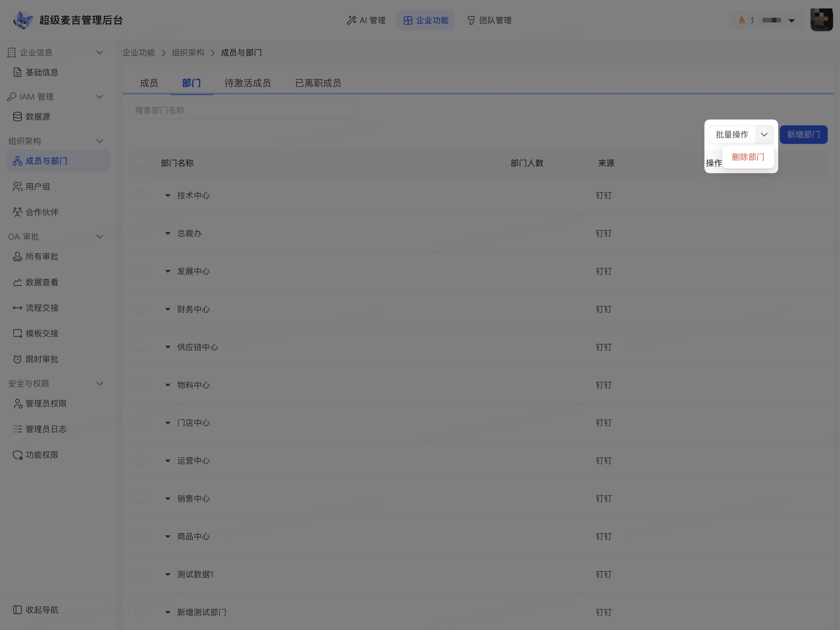Check the 技术中心 row checkbox
This screenshot has width=840, height=630.
(140, 195)
